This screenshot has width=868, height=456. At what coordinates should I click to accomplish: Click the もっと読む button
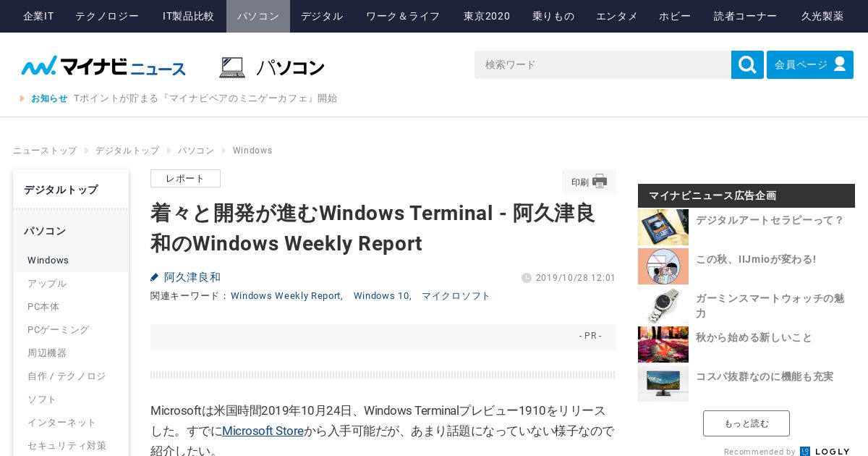point(746,423)
